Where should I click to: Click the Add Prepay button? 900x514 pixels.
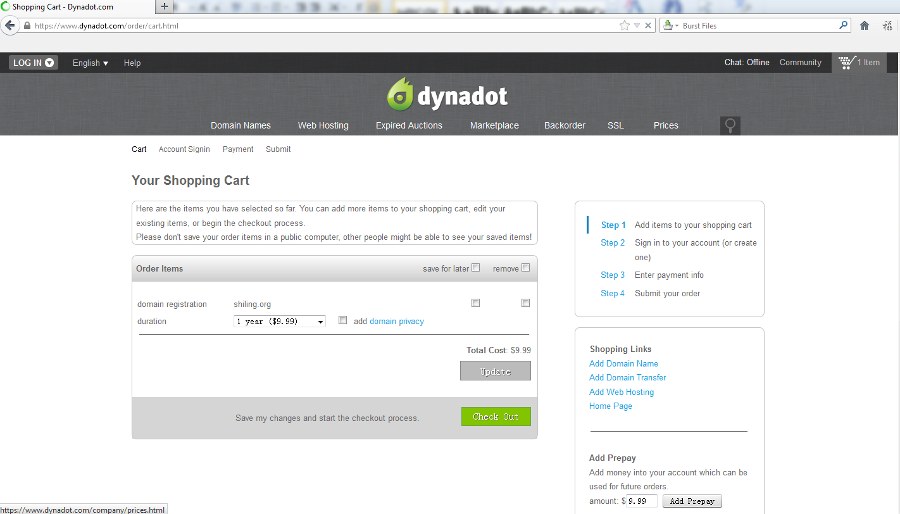[x=692, y=501]
